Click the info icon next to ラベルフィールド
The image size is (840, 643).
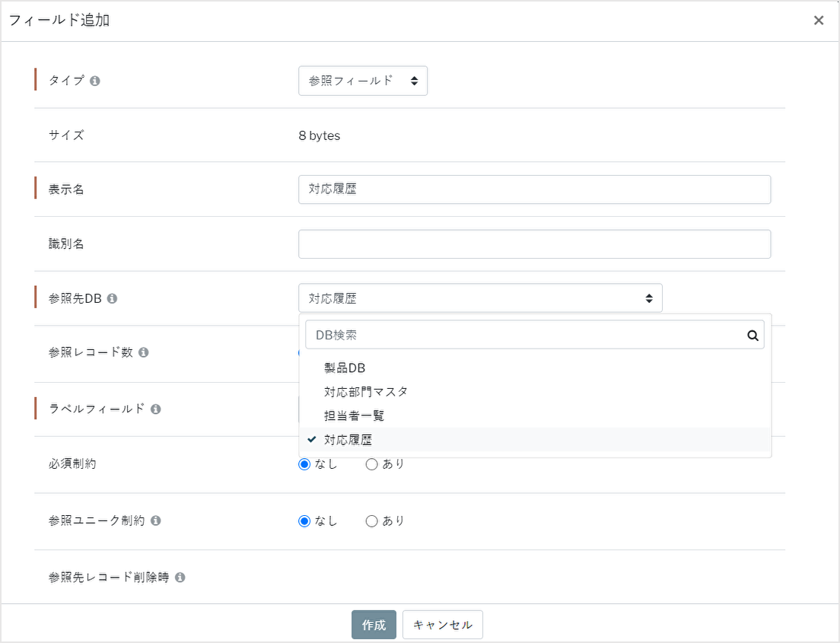pos(156,409)
